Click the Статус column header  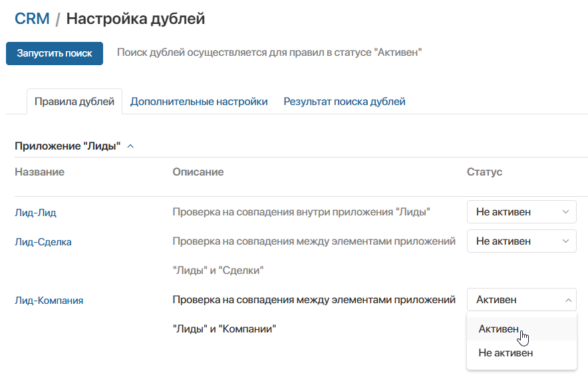click(484, 172)
